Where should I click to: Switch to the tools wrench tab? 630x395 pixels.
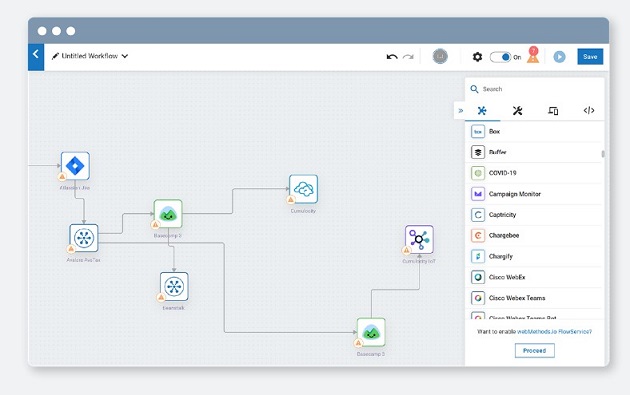[518, 111]
